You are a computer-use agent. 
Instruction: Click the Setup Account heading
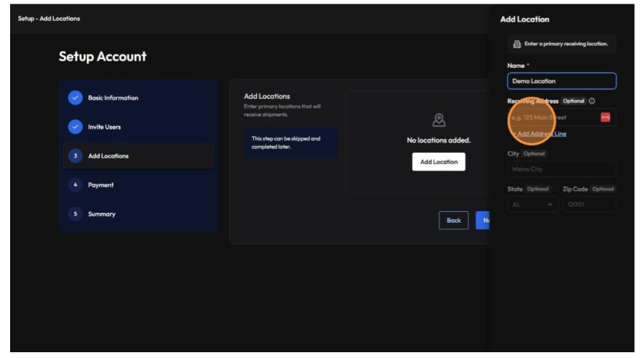click(103, 56)
